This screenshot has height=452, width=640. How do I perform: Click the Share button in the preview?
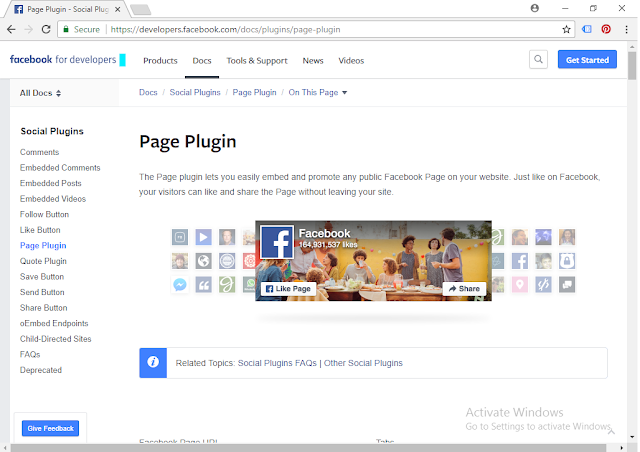coord(464,289)
